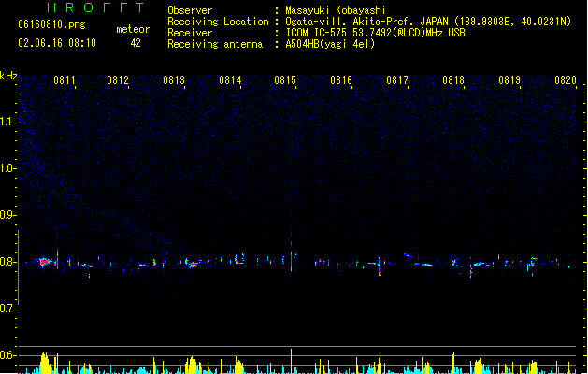This screenshot has height=374, width=588.
Task: Click the 0813 time marker
Action: (174, 80)
